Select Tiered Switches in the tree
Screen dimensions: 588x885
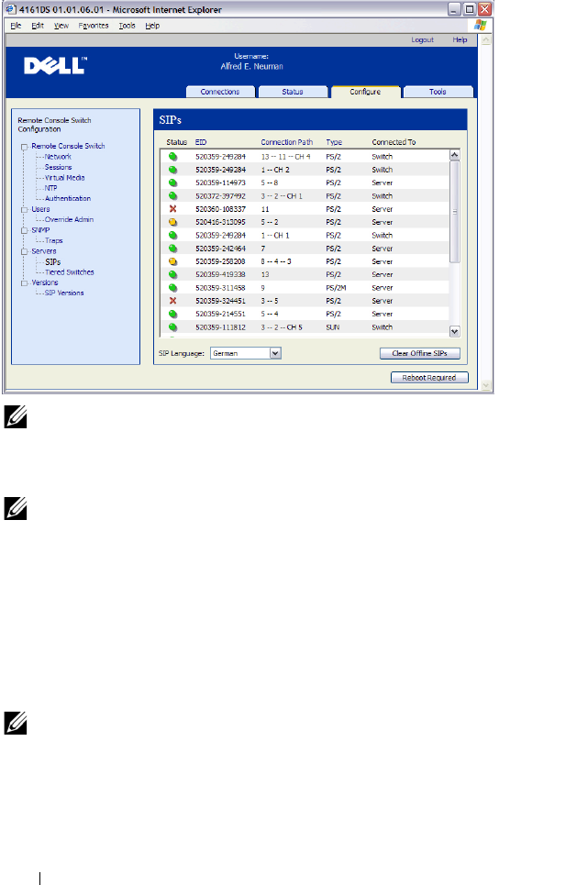(70, 272)
